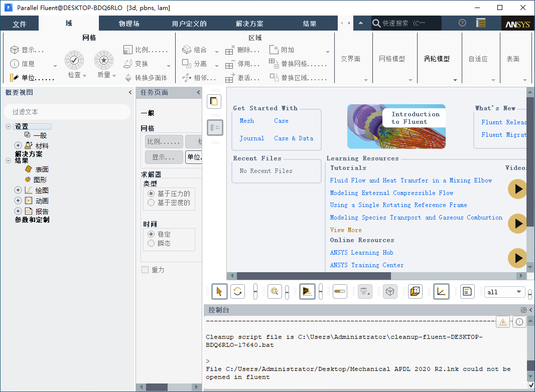Viewport: 535px width, 392px height.
Task: Click the 变换 (Transform) ribbon icon
Action: tap(127, 64)
